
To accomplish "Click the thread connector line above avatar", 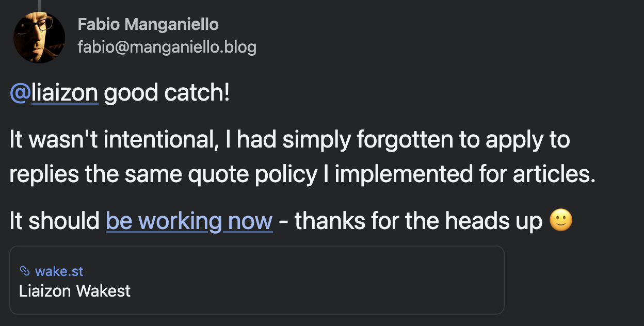I will (39, 4).
